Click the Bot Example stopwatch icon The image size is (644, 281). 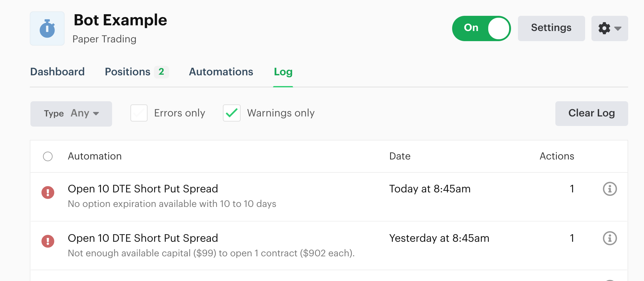[x=47, y=28]
